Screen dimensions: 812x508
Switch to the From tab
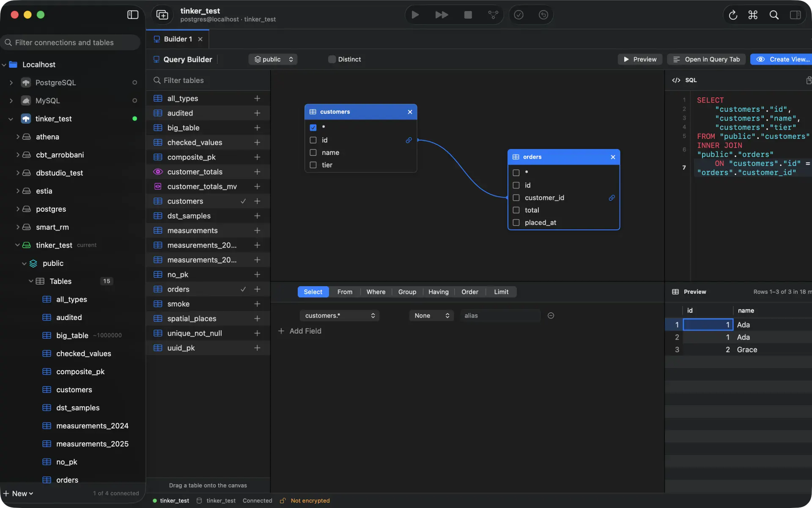click(345, 292)
